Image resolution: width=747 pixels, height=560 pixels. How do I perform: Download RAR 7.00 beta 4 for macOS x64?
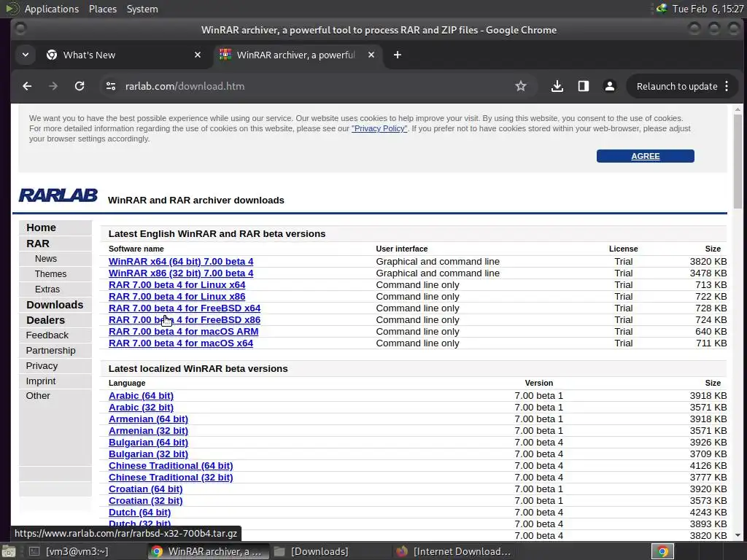pyautogui.click(x=181, y=343)
